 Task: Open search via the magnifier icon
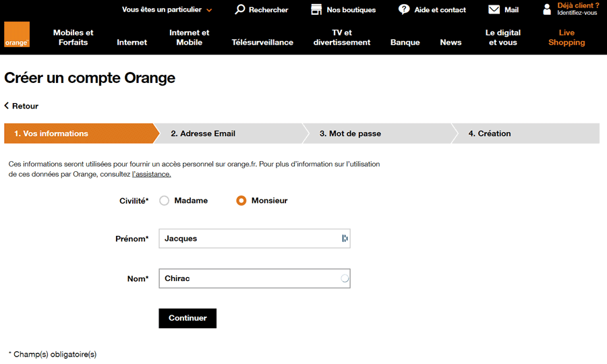point(240,9)
